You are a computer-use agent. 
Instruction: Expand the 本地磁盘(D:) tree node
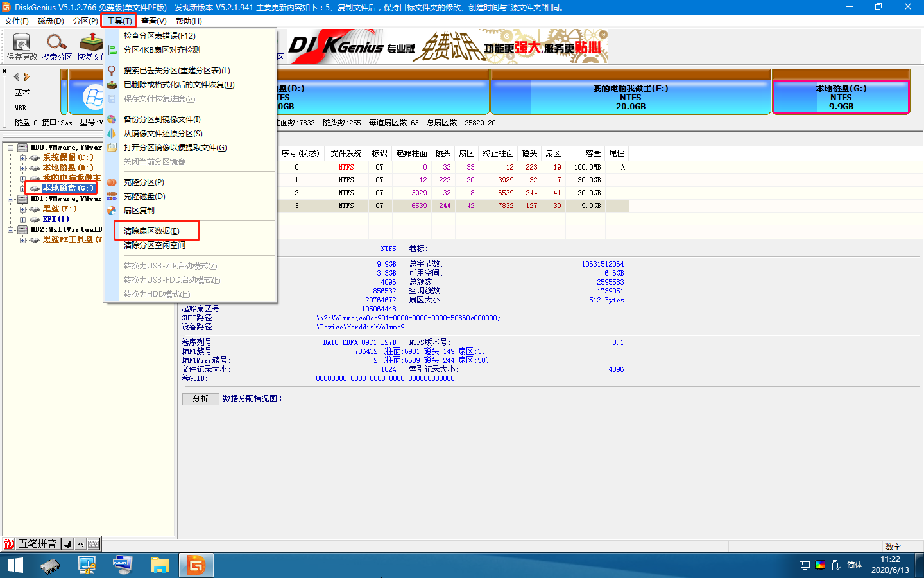coord(22,168)
